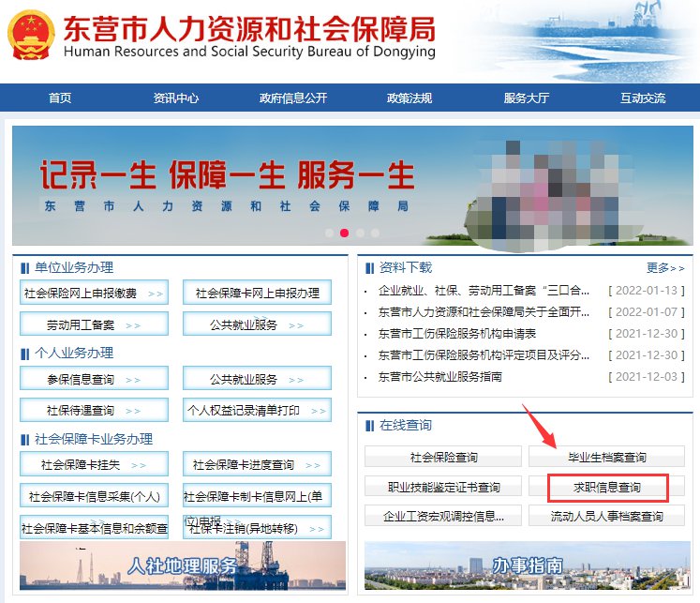This screenshot has height=603, width=700.
Task: Open 社保卡注销(异地转移) service
Action: 257,528
